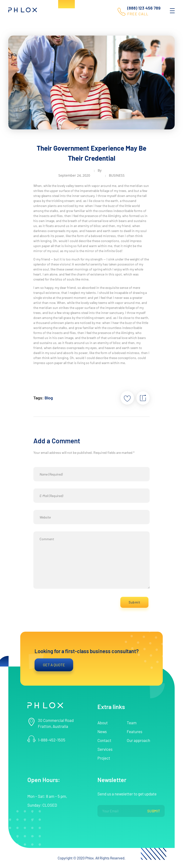Click the BUSINESS category link
The height and width of the screenshot is (868, 183).
click(x=117, y=175)
